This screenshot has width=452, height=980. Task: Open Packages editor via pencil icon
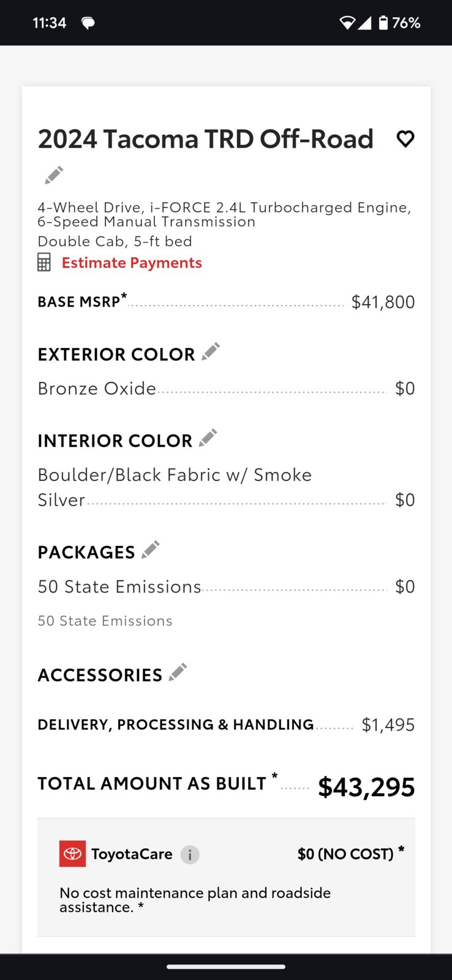coord(151,549)
